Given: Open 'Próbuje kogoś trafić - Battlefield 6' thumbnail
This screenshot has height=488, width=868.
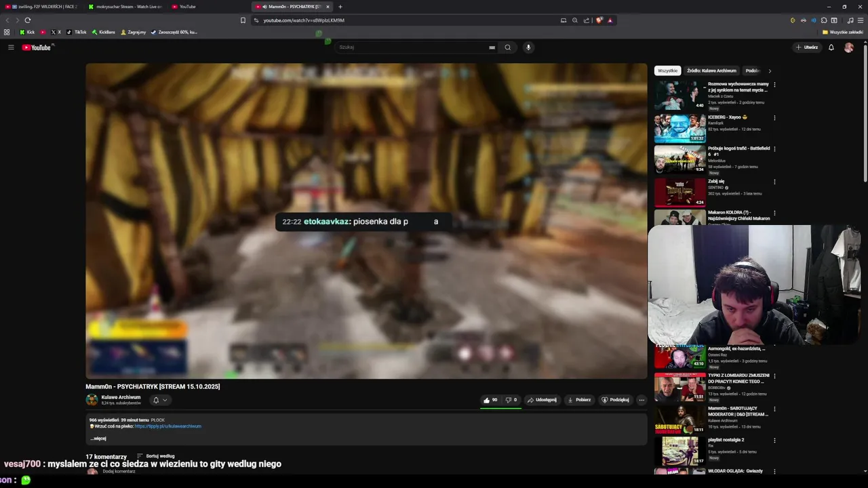Looking at the screenshot, I should coord(680,159).
